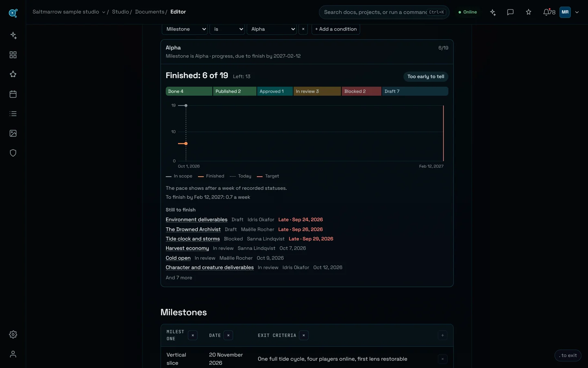Open Tide clock and storms link
This screenshot has width=588, height=368.
tap(193, 239)
